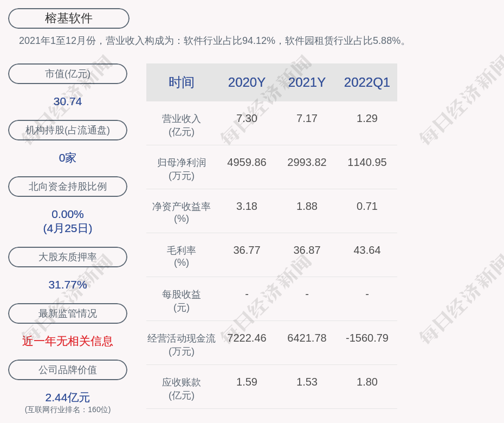This screenshot has height=423, width=504.
Task: Select the market value figure 30.74
Action: [68, 101]
